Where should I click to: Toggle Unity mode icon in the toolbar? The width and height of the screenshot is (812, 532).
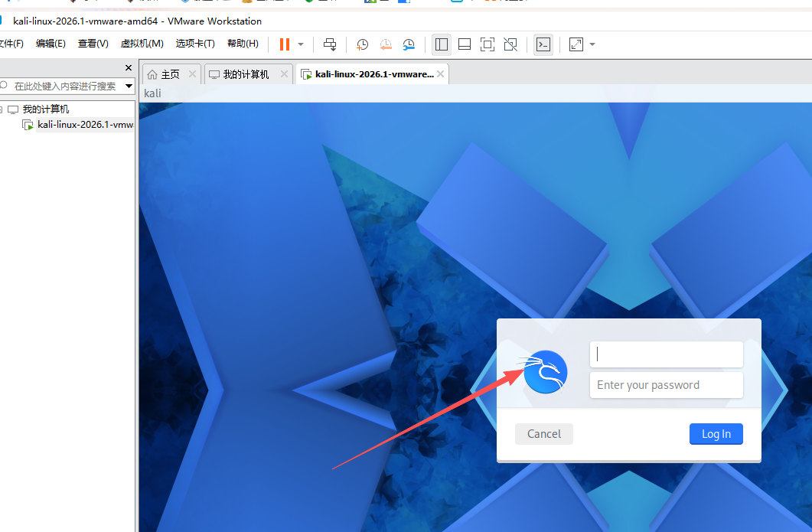[x=510, y=44]
